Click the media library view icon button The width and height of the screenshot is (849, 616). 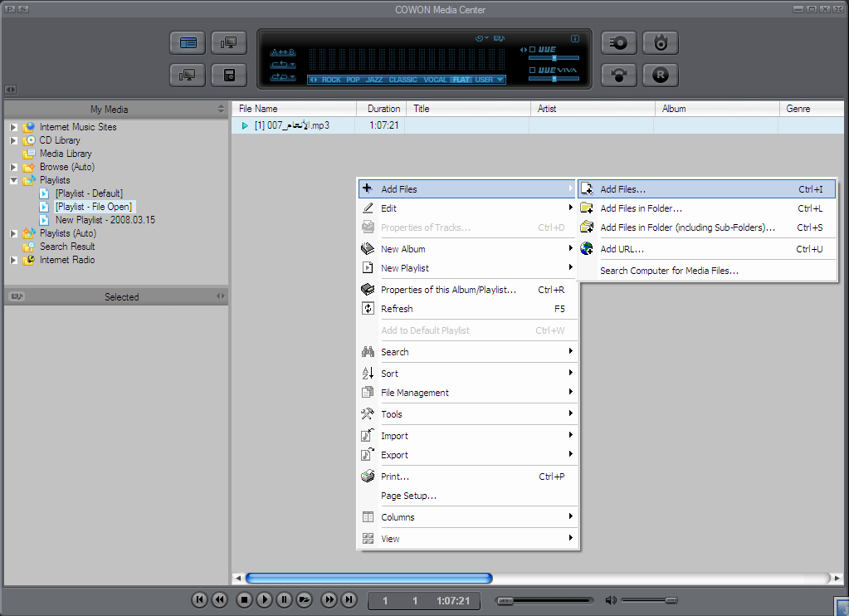pyautogui.click(x=188, y=43)
